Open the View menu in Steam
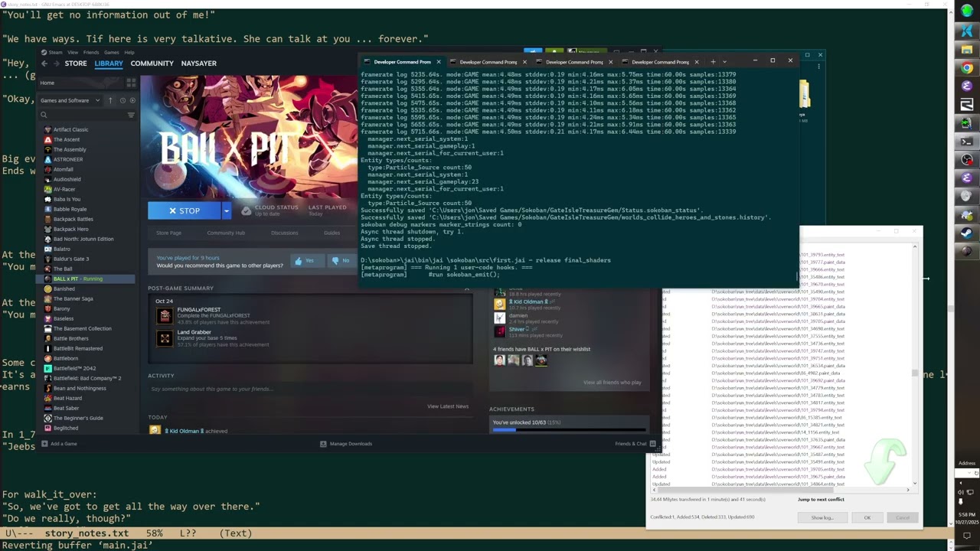Image resolution: width=980 pixels, height=551 pixels. (73, 53)
